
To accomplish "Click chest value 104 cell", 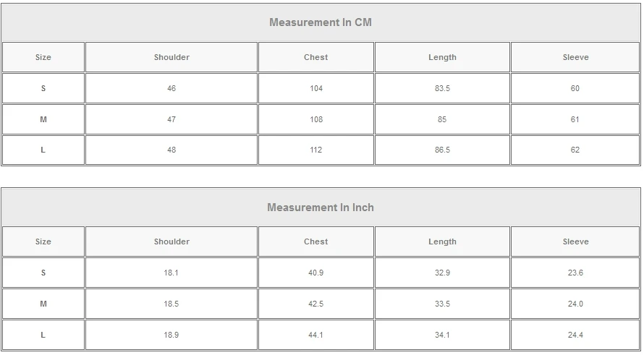I will pos(316,88).
